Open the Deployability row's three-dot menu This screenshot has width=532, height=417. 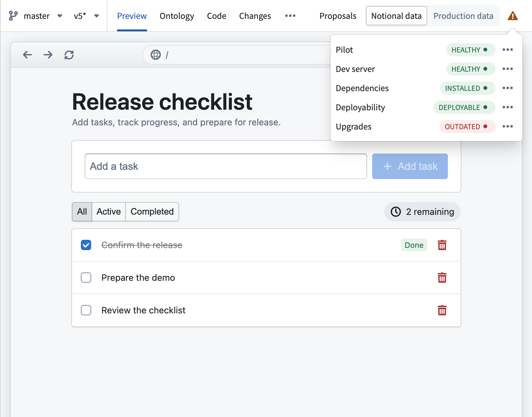pos(508,107)
